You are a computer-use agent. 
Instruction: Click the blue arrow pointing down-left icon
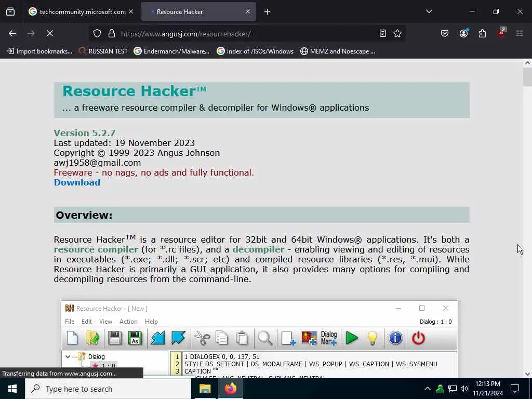pyautogui.click(x=158, y=338)
